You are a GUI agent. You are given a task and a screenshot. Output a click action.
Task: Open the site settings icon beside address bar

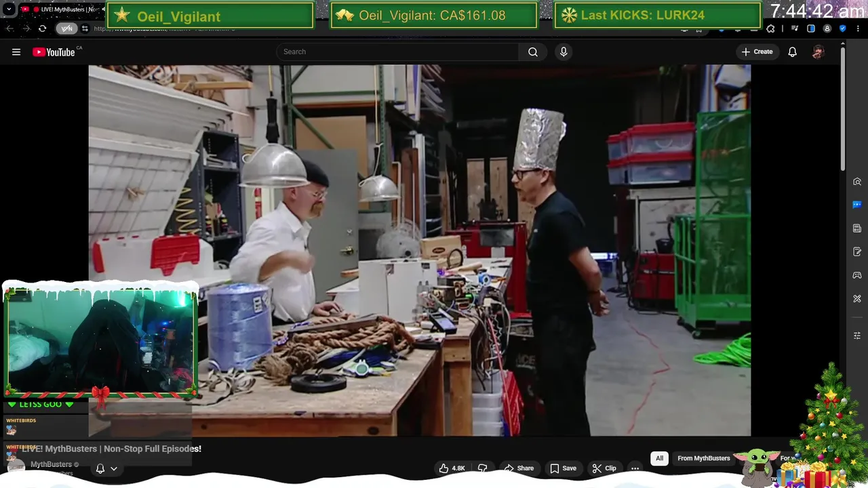(x=85, y=28)
